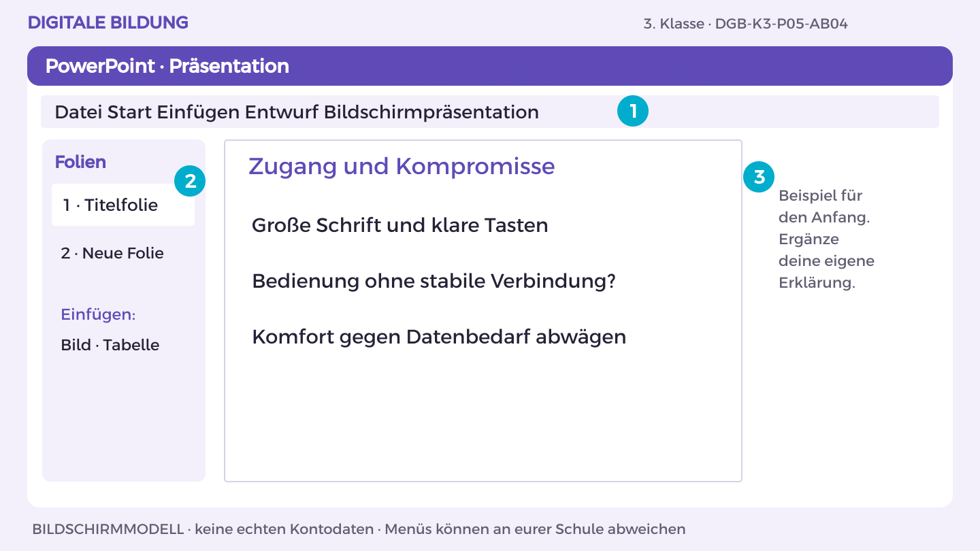
Task: Click Bild · Tabelle insert option
Action: click(110, 345)
